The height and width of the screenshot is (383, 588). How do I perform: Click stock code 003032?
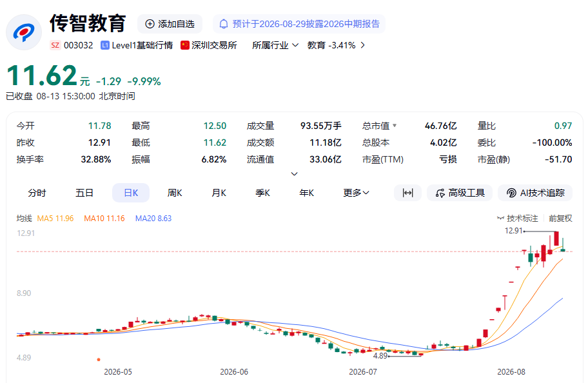(x=79, y=45)
